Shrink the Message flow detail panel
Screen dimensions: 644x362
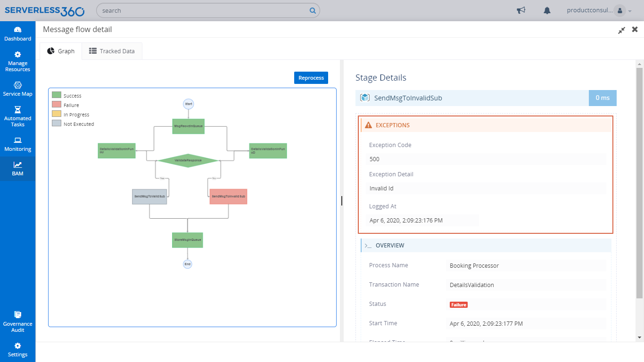(x=622, y=30)
